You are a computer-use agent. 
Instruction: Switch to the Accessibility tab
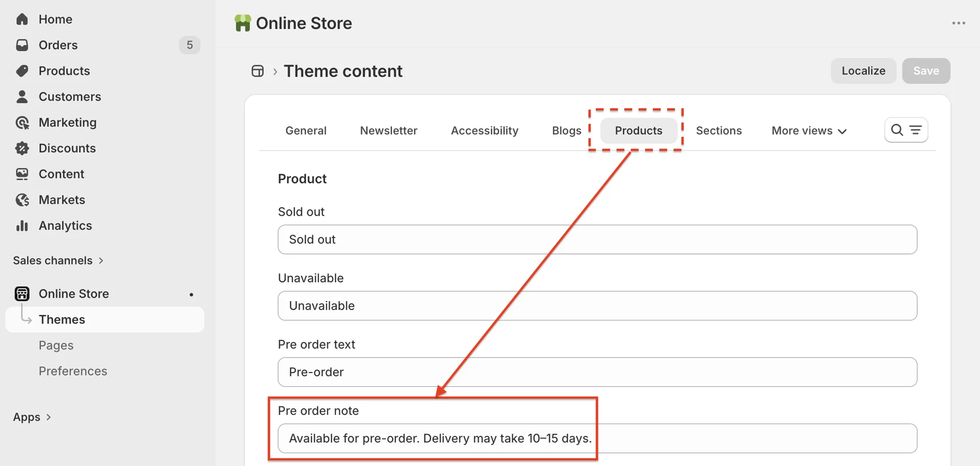(x=484, y=131)
